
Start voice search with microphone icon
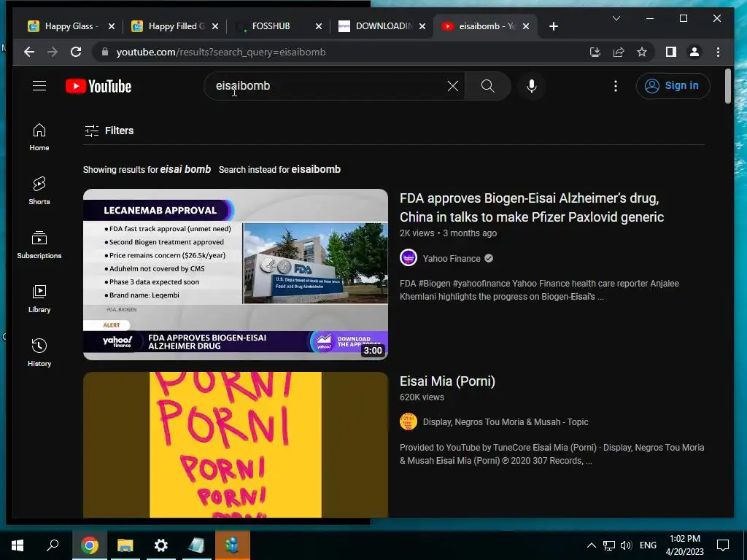point(532,86)
